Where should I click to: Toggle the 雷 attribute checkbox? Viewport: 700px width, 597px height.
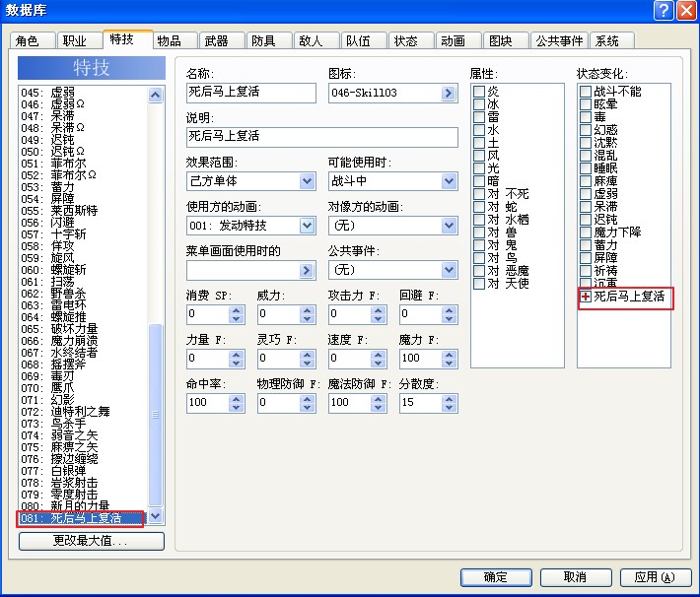tap(479, 117)
